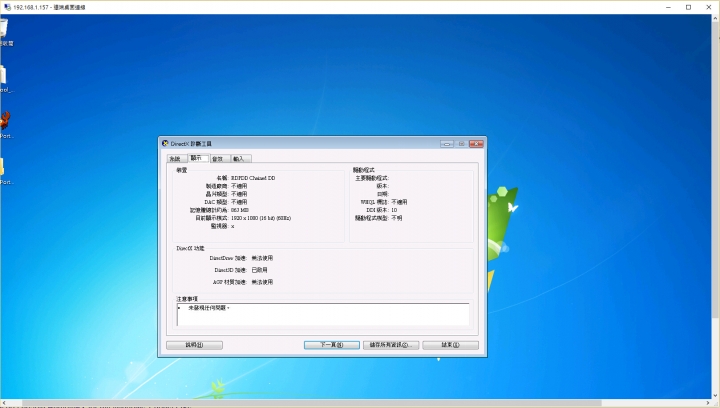Click the scroll-down arrow of the vertical scrollbar
This screenshot has height=408, width=720.
click(715, 395)
